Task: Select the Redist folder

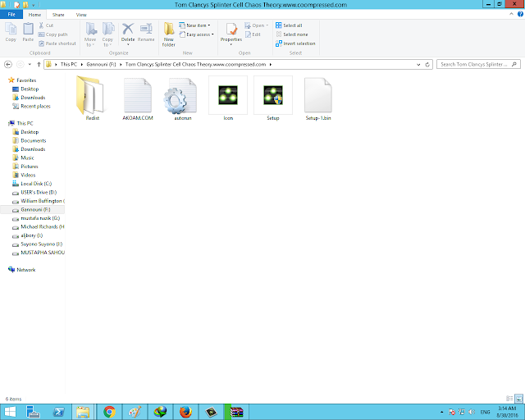Action: [92, 98]
